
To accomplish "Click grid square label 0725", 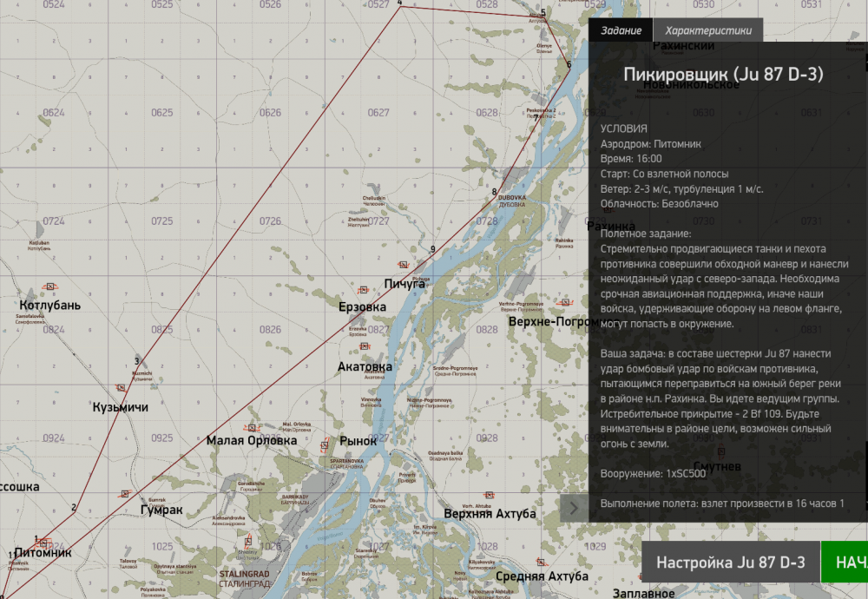I will point(161,221).
